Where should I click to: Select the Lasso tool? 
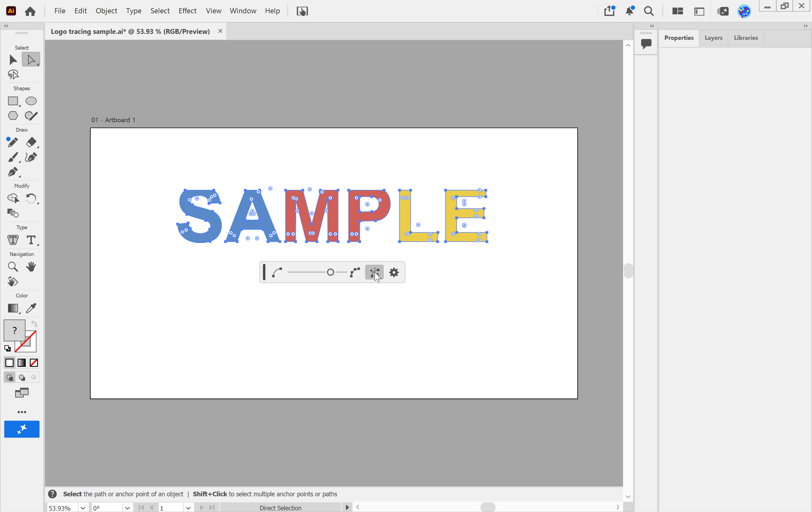tap(13, 74)
